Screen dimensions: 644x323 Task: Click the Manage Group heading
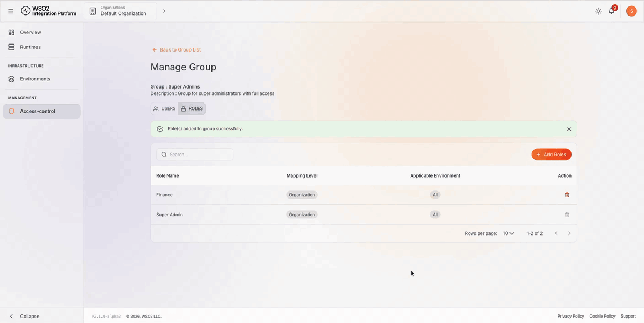[184, 67]
